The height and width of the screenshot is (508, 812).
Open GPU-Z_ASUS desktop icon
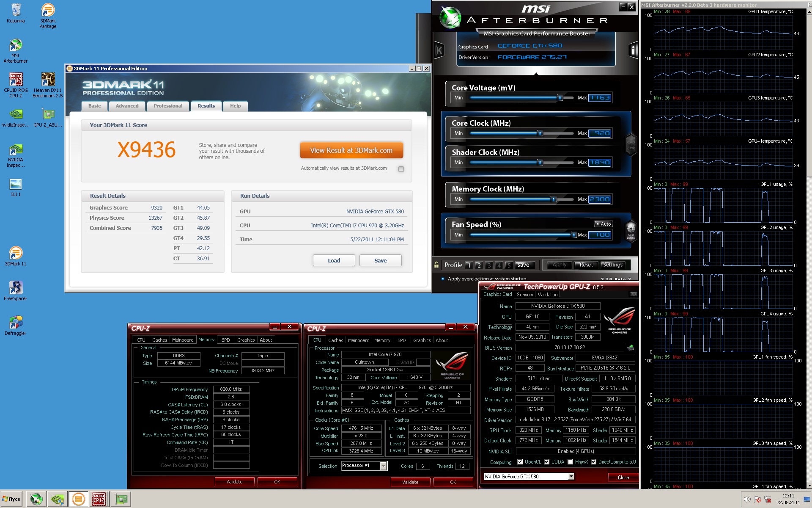[x=48, y=117]
